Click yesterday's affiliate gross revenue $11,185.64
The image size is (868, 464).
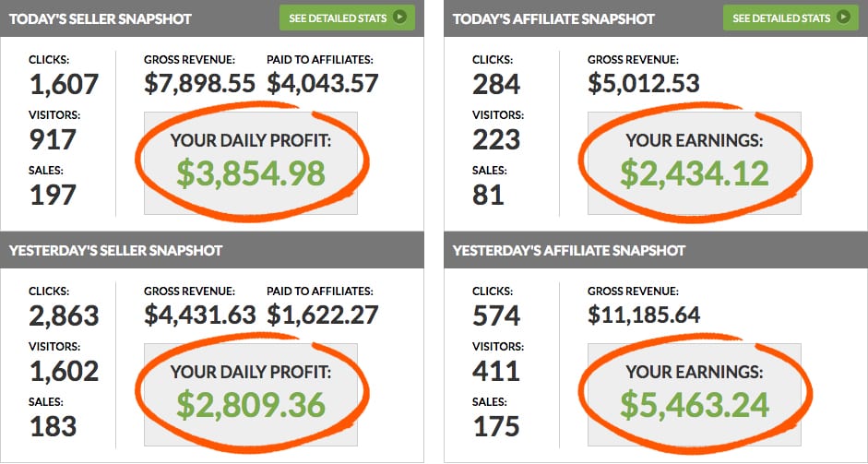point(644,315)
